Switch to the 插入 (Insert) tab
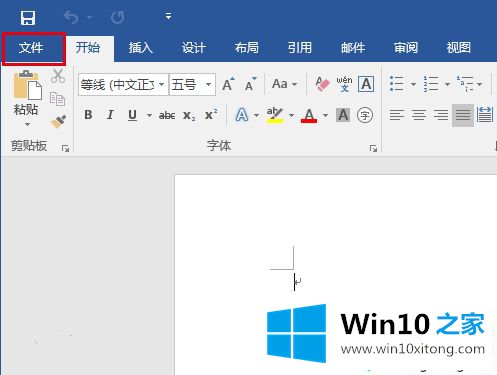497x375 pixels. [141, 48]
